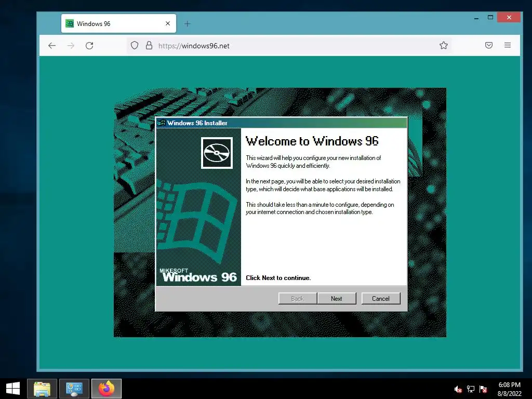Go back using the browser back arrow
Viewport: 532px width, 399px height.
52,46
